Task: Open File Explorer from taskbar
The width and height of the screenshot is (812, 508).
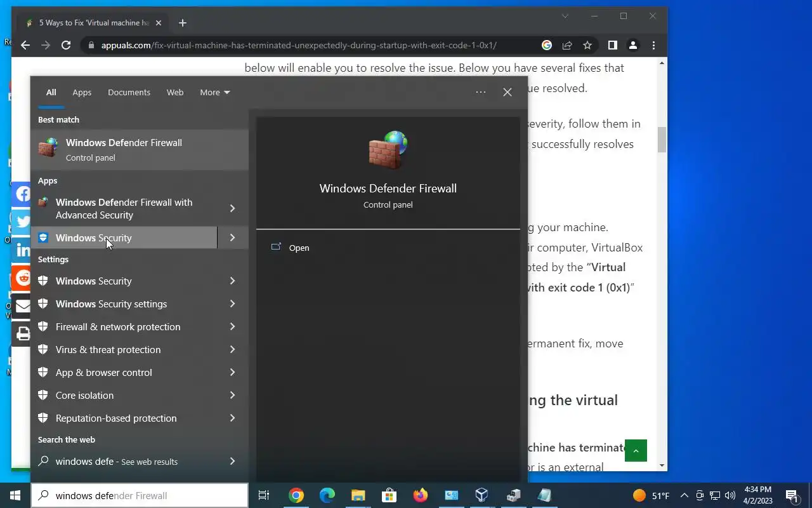Action: (358, 495)
